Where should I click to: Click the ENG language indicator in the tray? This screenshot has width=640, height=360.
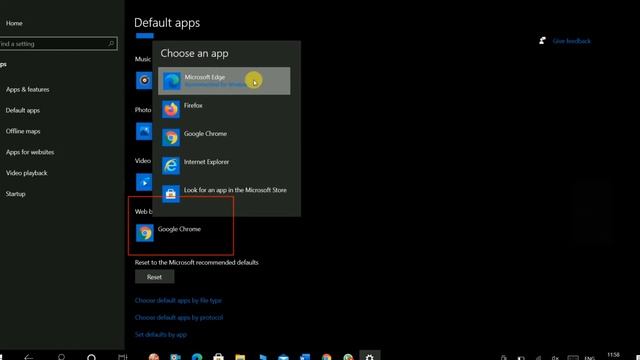[x=589, y=358]
